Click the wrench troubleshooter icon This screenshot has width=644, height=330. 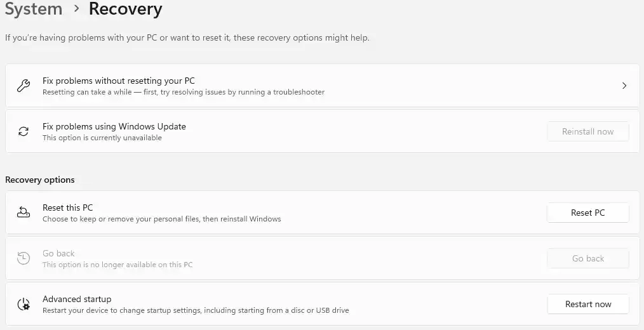tap(23, 86)
